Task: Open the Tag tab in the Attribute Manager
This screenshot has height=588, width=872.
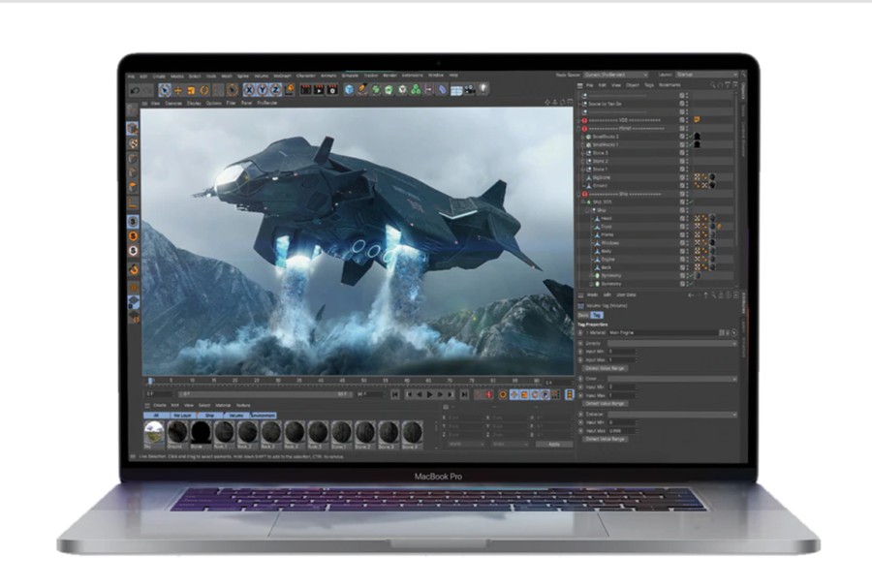Action: pos(596,315)
